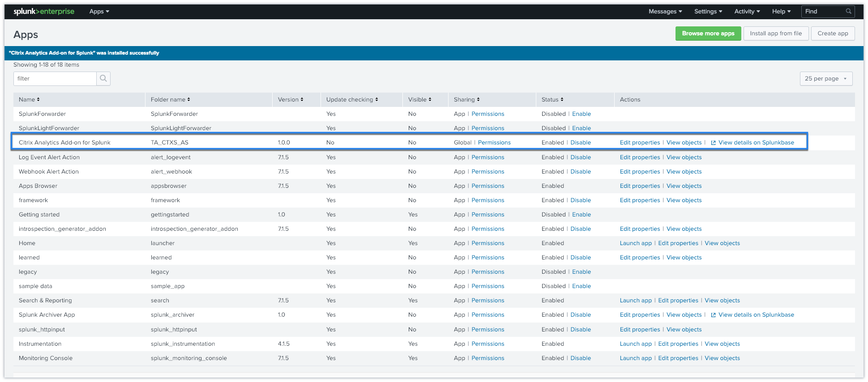Launch the Home app
The height and width of the screenshot is (382, 868).
click(636, 243)
